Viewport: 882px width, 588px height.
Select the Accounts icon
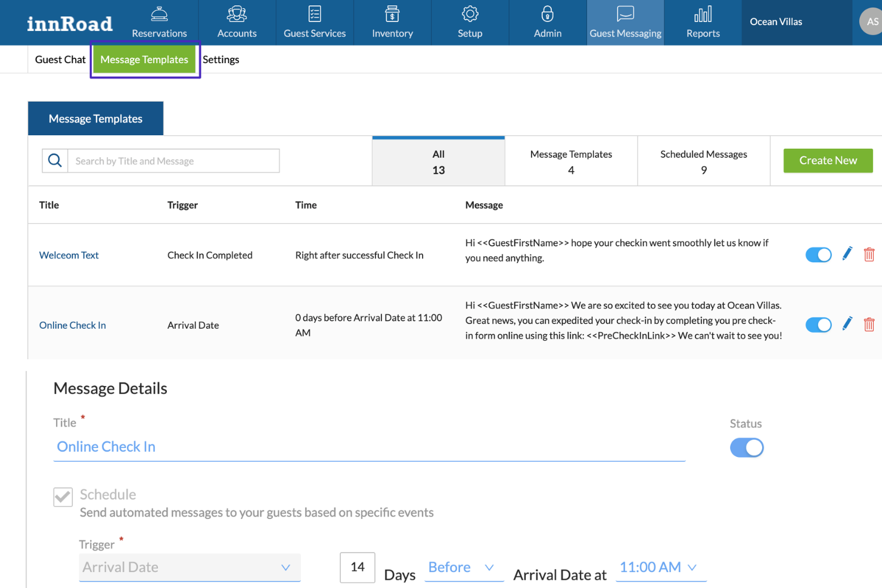(x=237, y=22)
